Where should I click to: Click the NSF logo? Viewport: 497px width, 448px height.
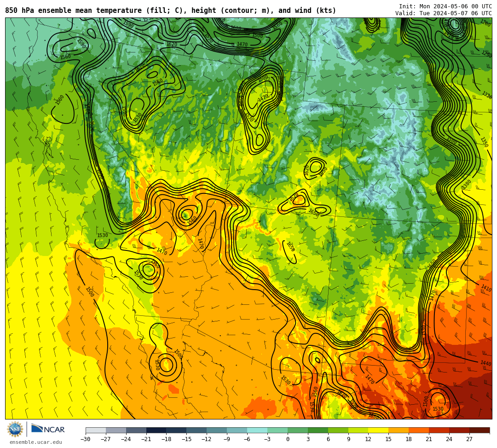point(15,429)
